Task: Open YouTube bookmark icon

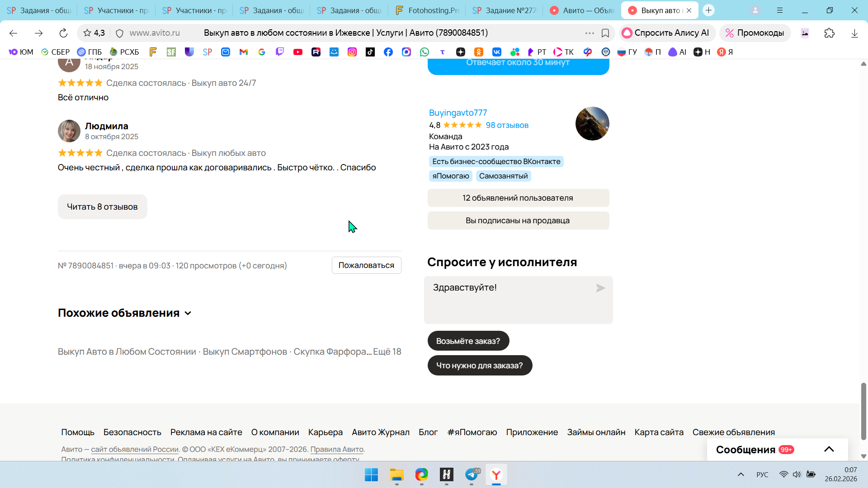Action: tap(298, 52)
